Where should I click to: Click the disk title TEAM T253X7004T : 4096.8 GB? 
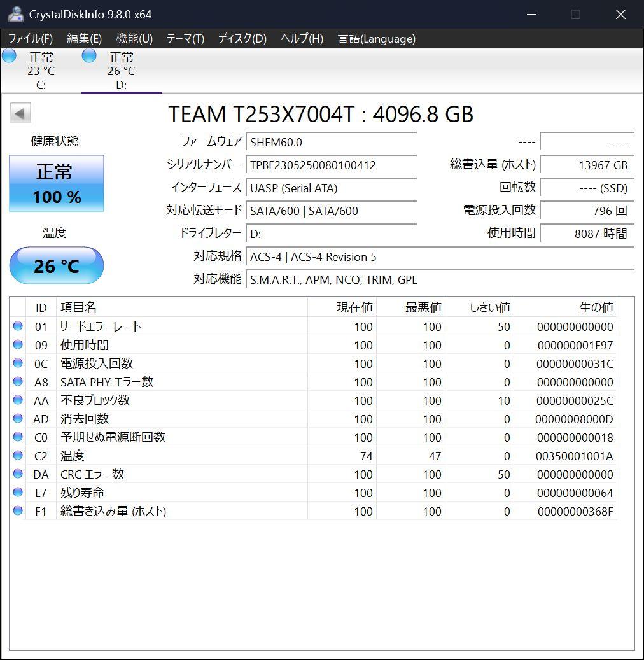(321, 114)
